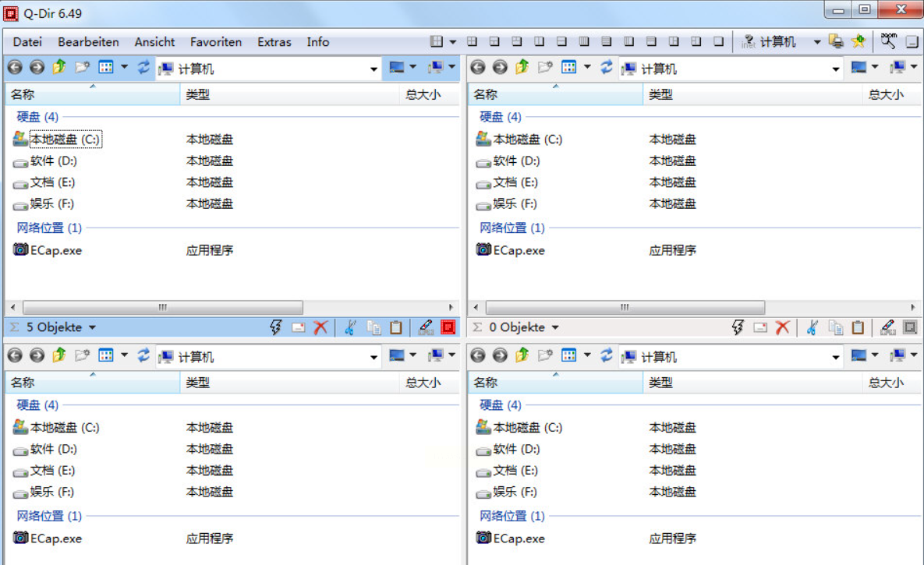Click the inet question mark icon

pyautogui.click(x=749, y=41)
